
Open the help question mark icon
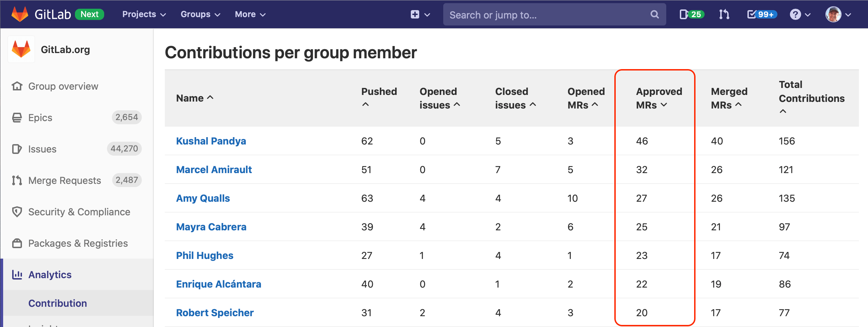click(796, 14)
